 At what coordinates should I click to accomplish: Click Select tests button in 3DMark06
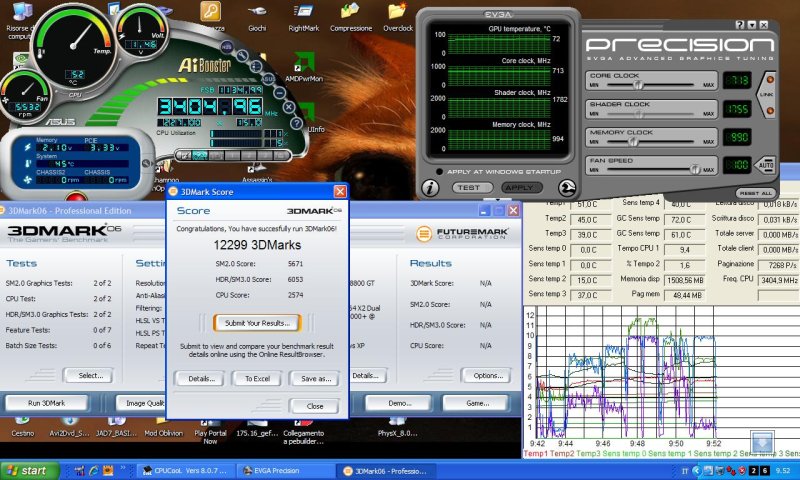(89, 375)
